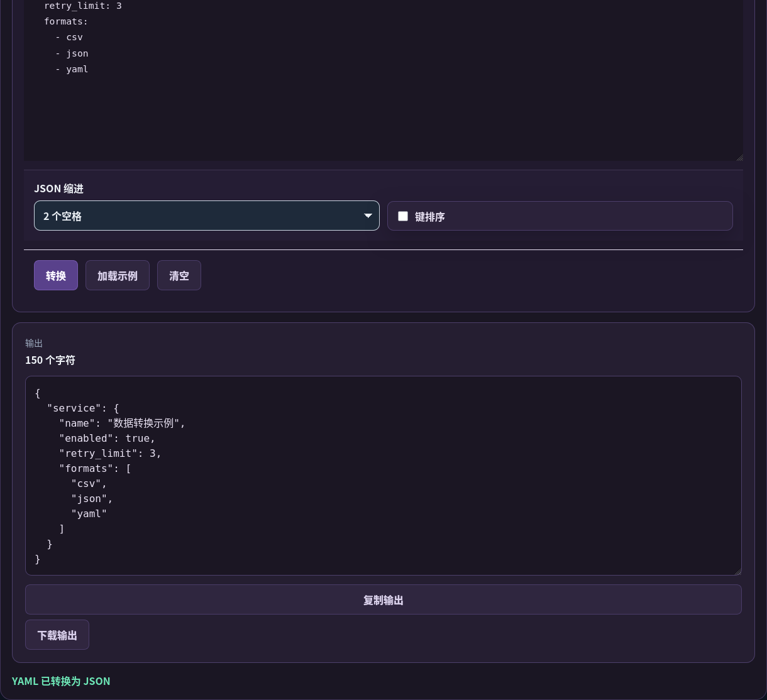Click the 150 个字符 character count

click(50, 360)
